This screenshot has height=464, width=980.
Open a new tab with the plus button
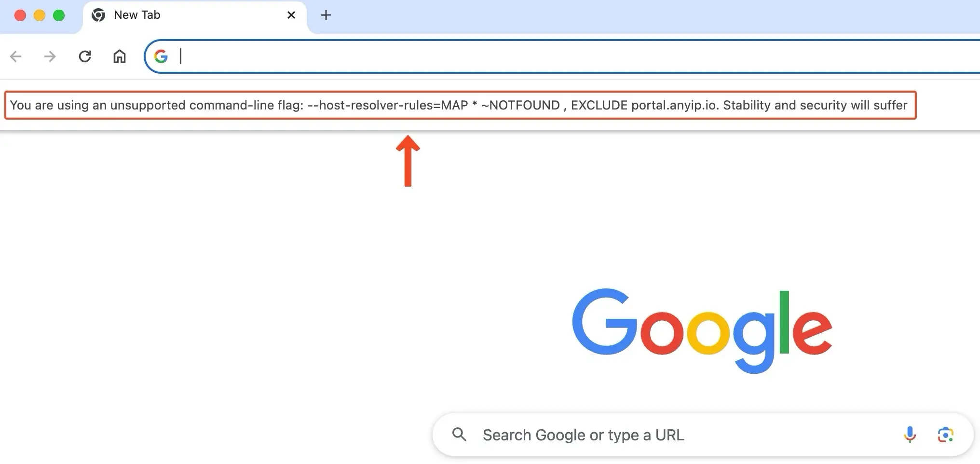(326, 15)
